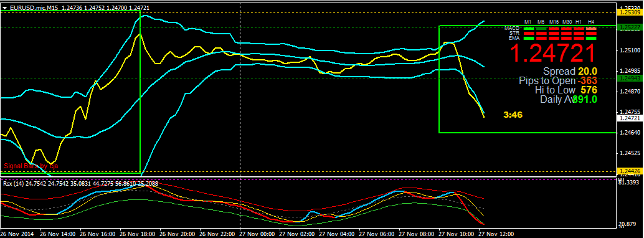Click the current price 1.24721 axis label
The height and width of the screenshot is (238, 644).
coord(630,118)
